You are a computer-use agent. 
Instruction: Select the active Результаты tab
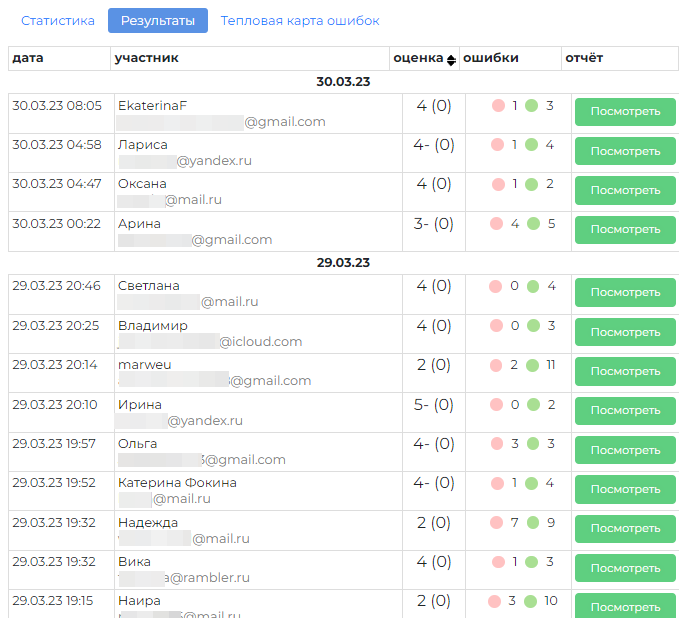[x=158, y=21]
